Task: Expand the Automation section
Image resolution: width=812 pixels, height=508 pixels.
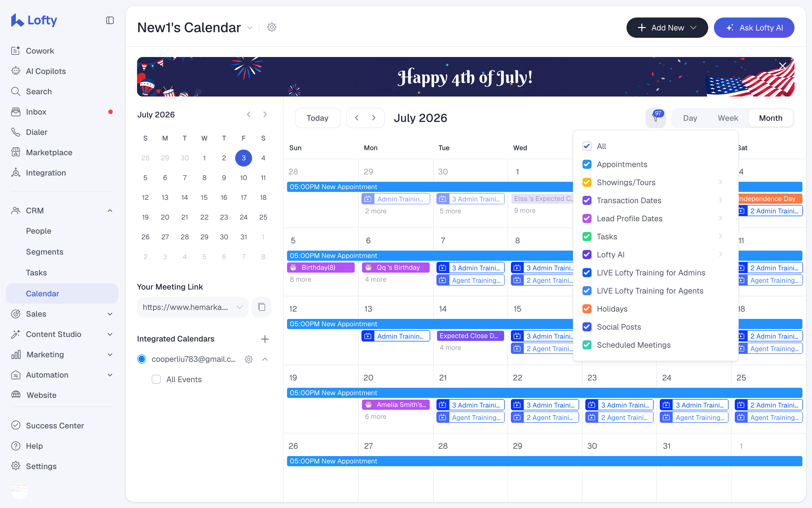Action: pos(110,375)
